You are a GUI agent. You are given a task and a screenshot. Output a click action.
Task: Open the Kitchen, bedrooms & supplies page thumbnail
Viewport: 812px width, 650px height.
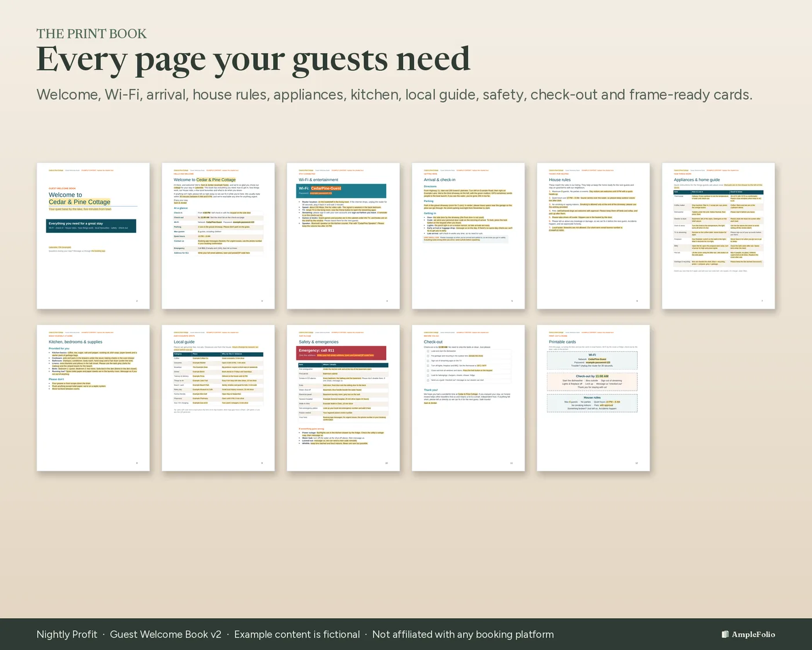[93, 398]
